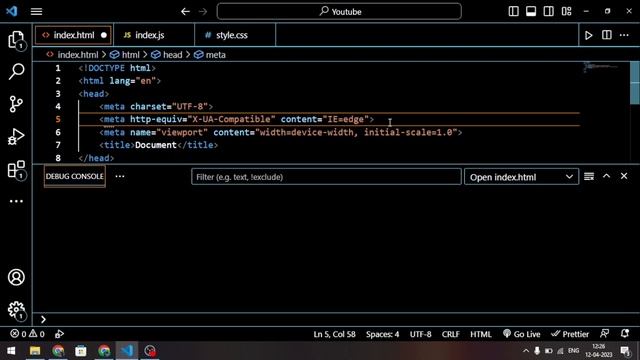Select the HTML language mode
640x360 pixels.
(481, 334)
